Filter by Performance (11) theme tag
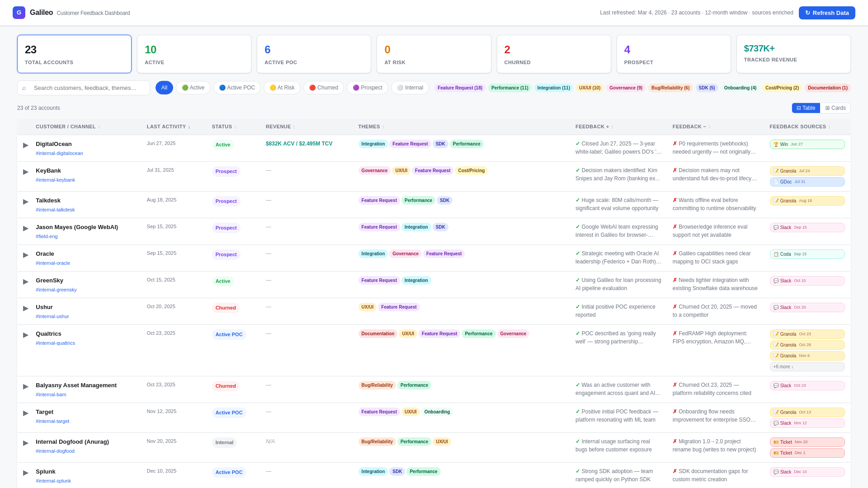This screenshot has height=488, width=868. [509, 88]
